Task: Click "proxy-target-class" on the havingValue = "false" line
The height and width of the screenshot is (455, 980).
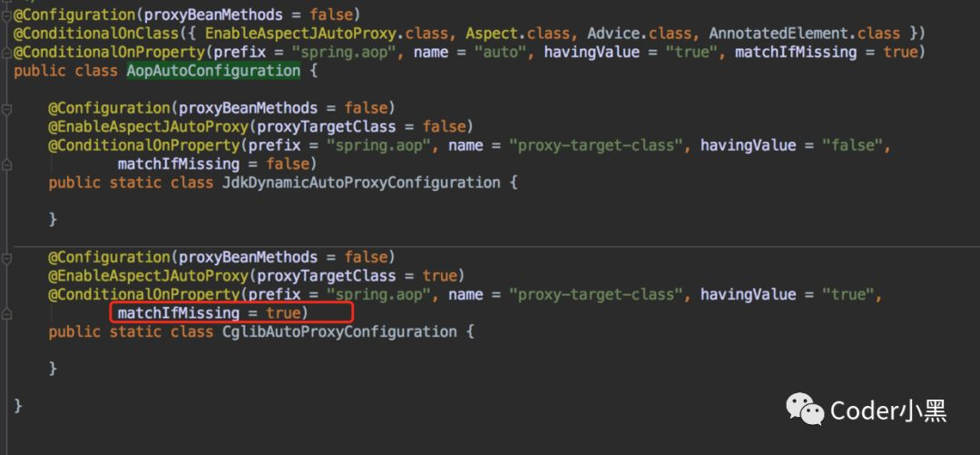Action: pos(595,145)
